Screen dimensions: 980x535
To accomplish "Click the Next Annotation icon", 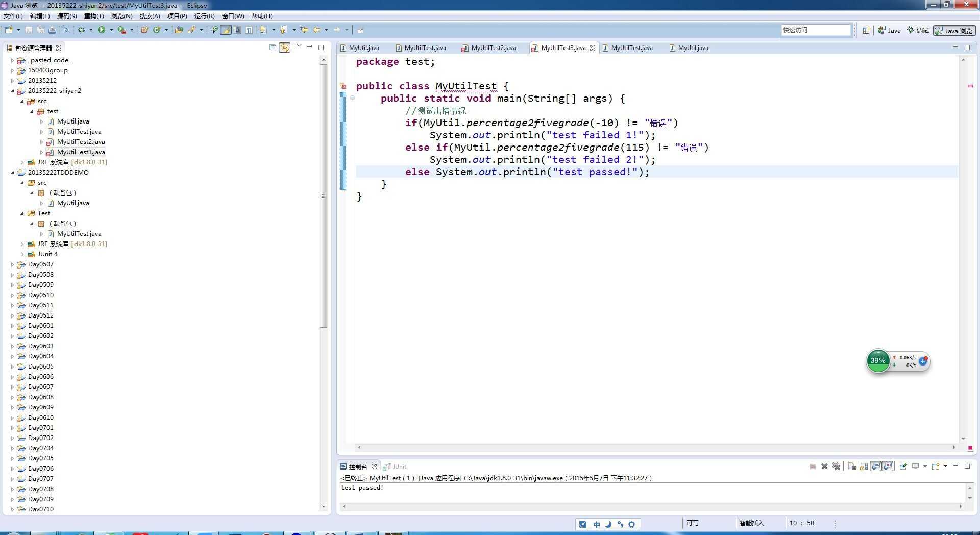I will point(263,30).
